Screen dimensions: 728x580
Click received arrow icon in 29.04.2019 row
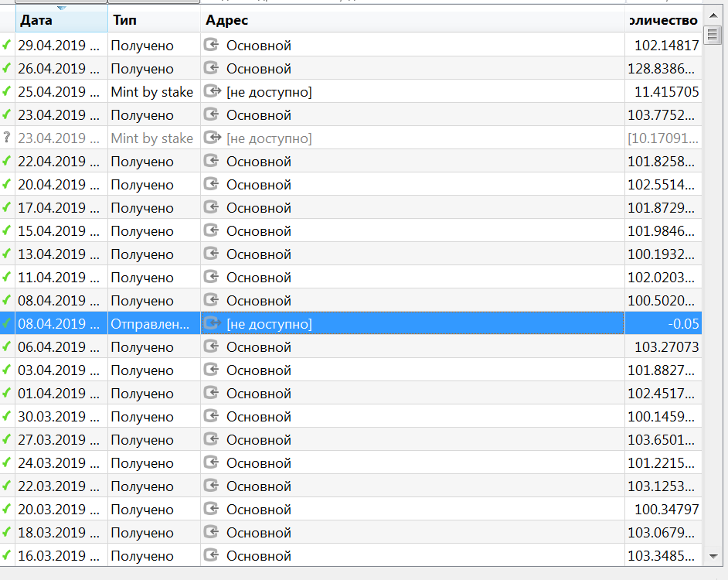coord(211,45)
